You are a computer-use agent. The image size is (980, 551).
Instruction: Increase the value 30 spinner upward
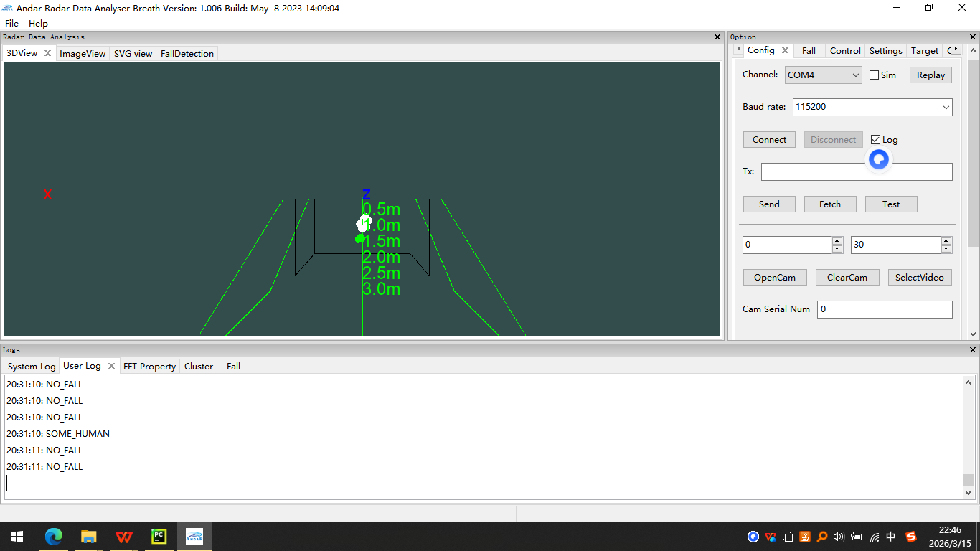(946, 241)
